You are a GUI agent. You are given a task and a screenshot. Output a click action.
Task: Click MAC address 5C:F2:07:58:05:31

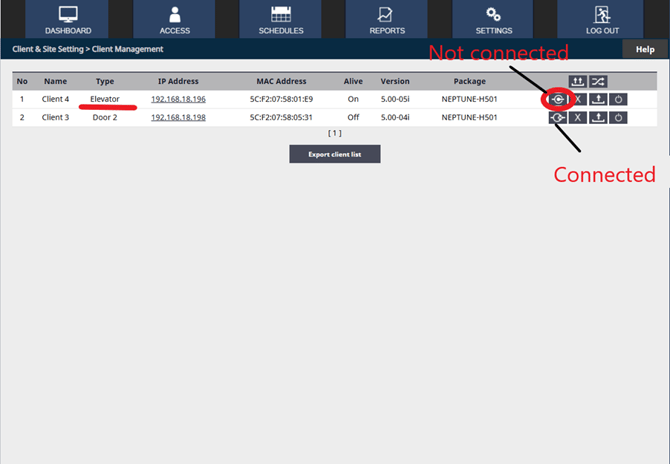click(281, 117)
